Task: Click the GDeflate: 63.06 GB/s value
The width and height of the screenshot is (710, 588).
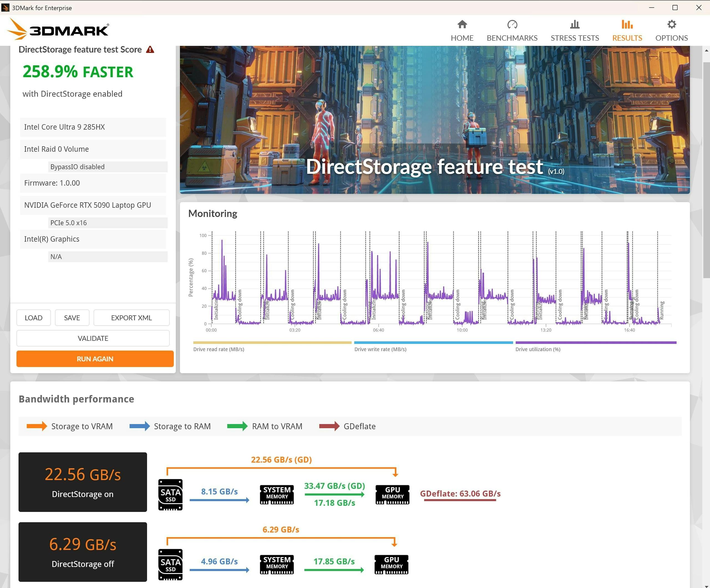Action: tap(460, 493)
